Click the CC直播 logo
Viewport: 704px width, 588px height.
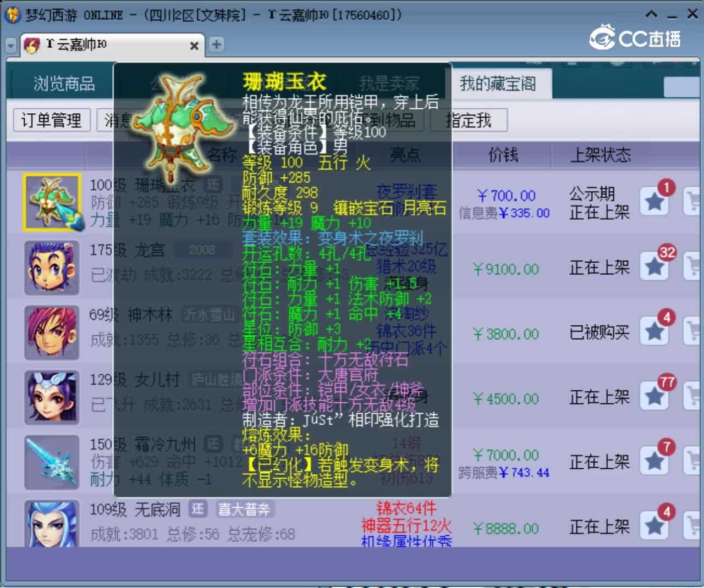[635, 38]
